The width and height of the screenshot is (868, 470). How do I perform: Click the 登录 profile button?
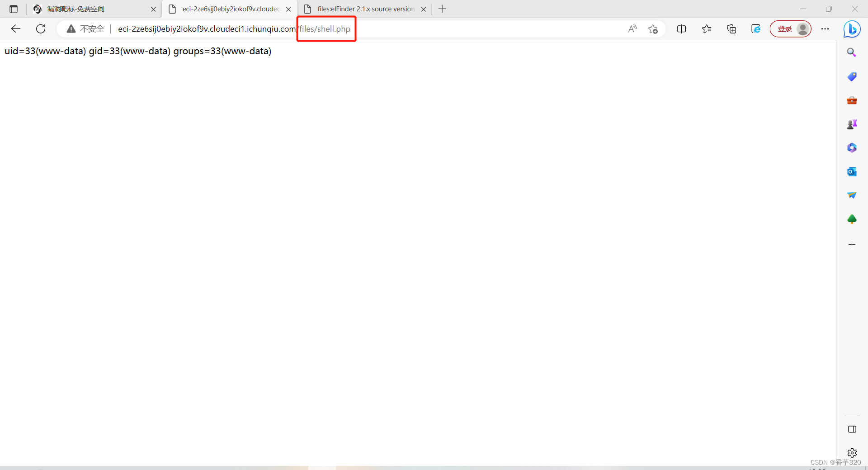click(x=791, y=29)
